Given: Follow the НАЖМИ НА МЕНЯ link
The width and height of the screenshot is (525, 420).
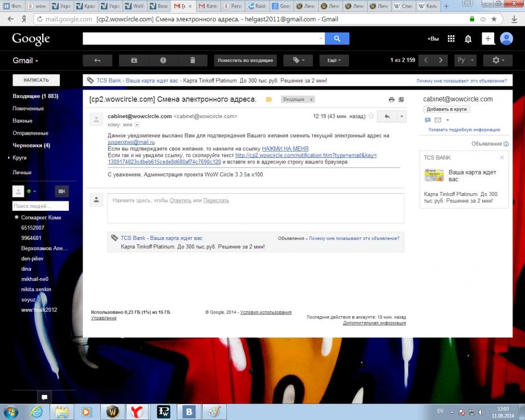Looking at the screenshot, I should [x=285, y=148].
